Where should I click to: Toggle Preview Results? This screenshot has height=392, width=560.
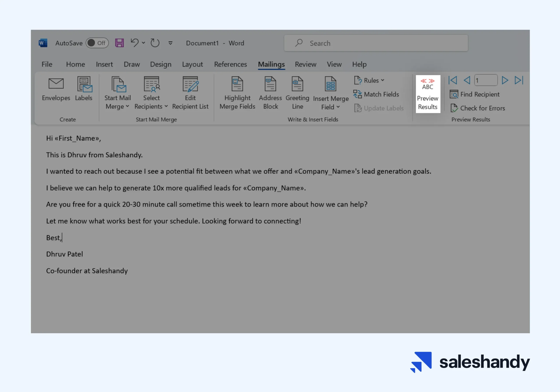coord(428,94)
